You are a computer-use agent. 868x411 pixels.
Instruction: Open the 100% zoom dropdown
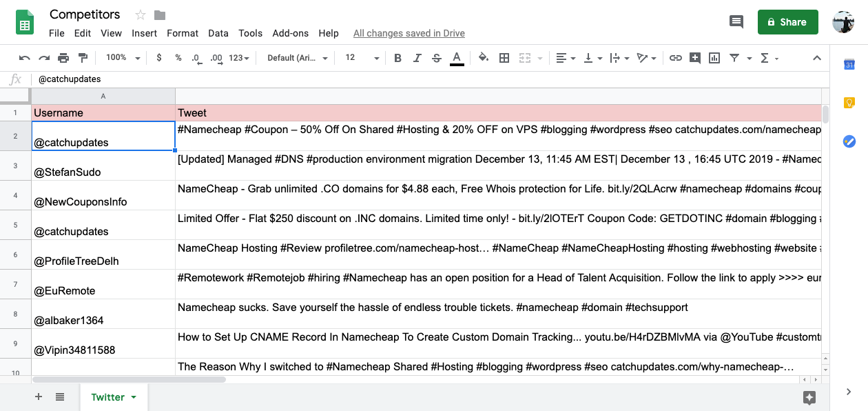[x=123, y=58]
